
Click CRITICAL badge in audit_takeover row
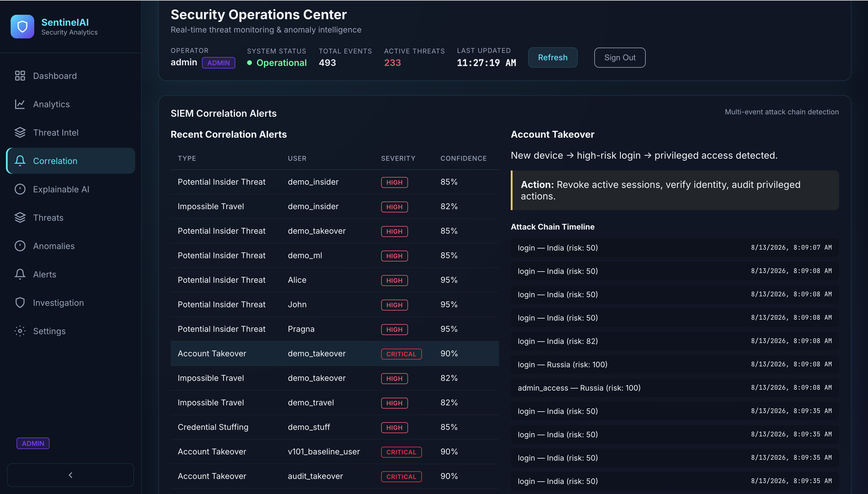(x=401, y=477)
